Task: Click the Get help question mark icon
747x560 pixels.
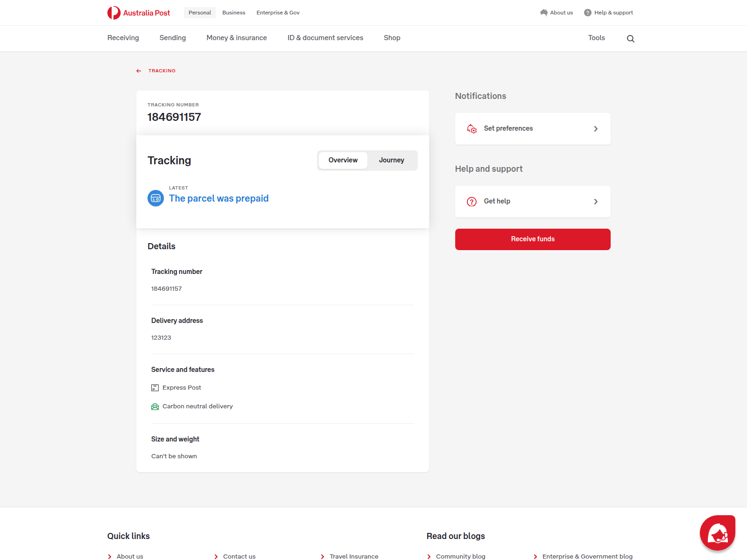Action: click(x=472, y=202)
